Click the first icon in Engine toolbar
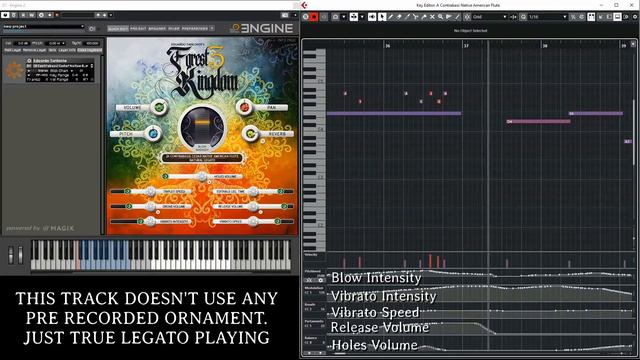Viewport: 640px width, 360px height. (5, 15)
